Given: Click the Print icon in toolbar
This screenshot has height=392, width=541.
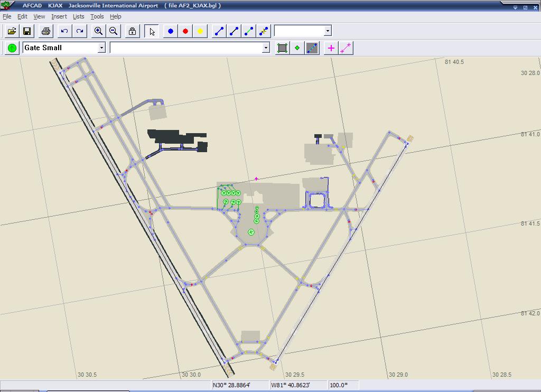Looking at the screenshot, I should [46, 31].
